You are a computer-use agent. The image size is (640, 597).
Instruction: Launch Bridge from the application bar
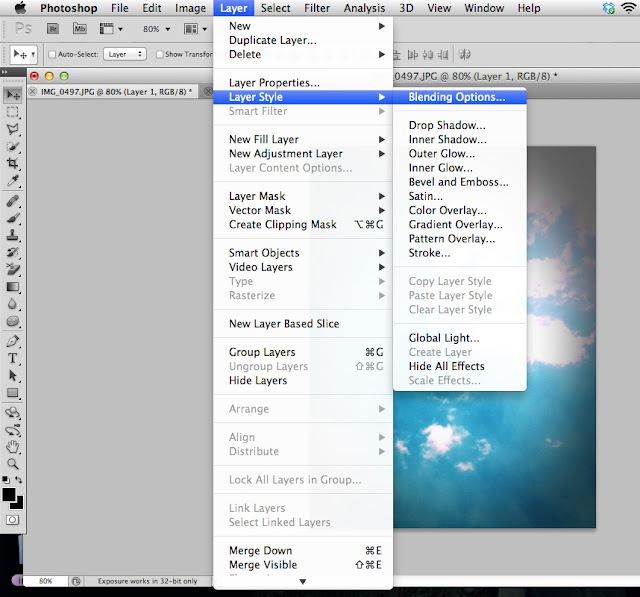pos(53,29)
